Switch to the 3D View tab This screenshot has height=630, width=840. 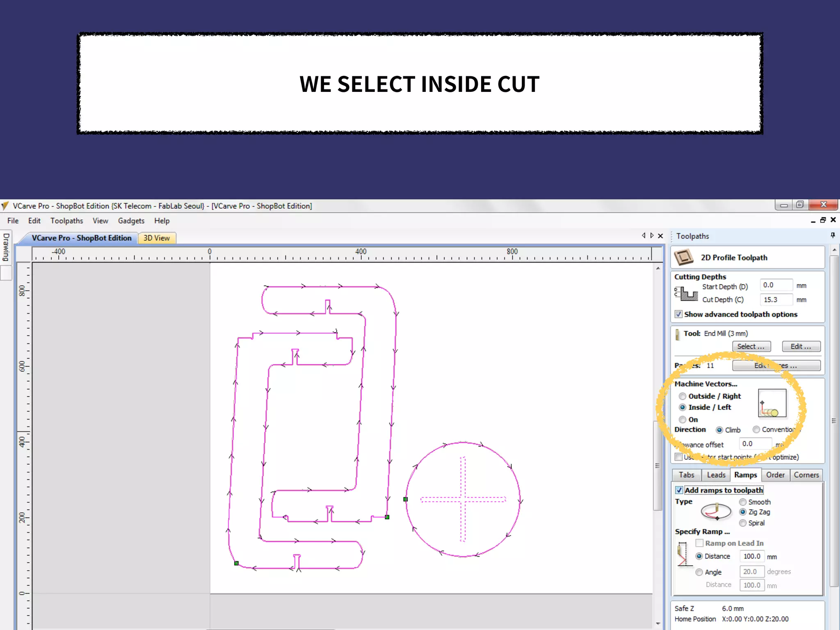coord(156,238)
